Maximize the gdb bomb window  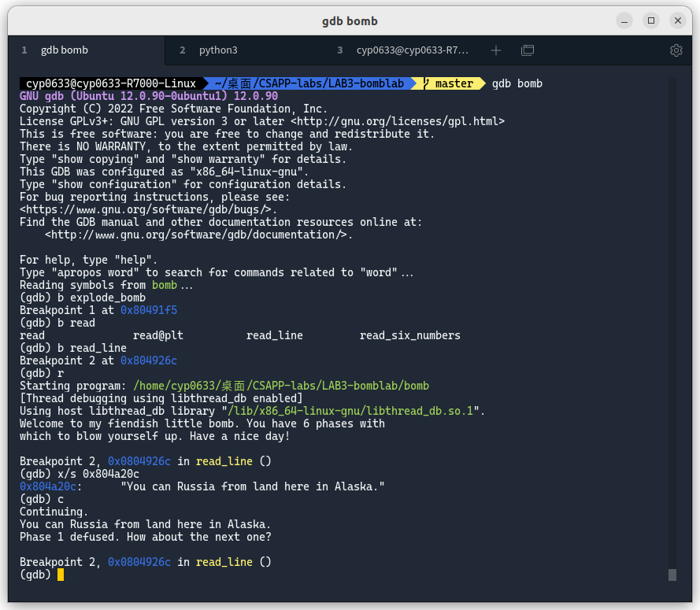click(x=651, y=21)
